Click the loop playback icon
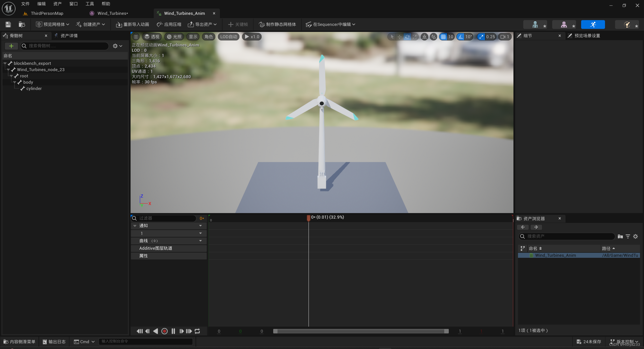Screen dimensions: 644x349 pos(197,331)
